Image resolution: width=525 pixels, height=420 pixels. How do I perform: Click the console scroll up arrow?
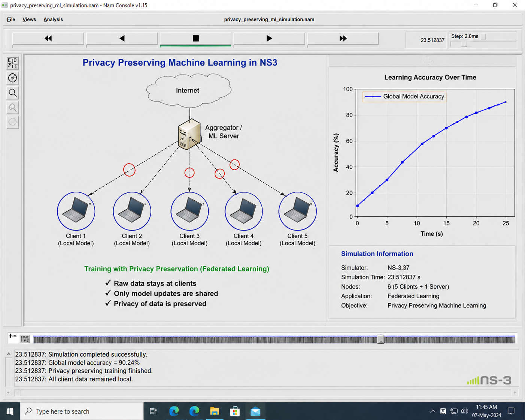point(9,354)
